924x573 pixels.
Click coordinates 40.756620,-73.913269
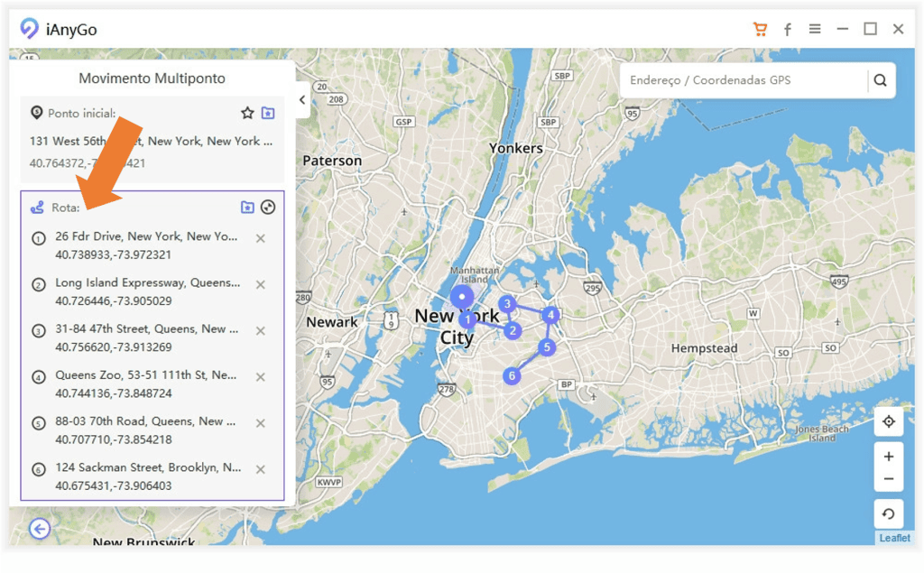point(113,347)
